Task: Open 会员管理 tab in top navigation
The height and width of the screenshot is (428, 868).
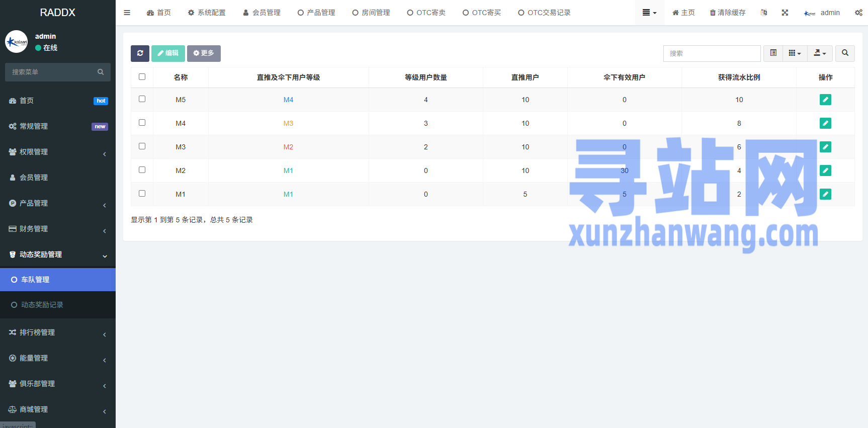Action: click(262, 13)
